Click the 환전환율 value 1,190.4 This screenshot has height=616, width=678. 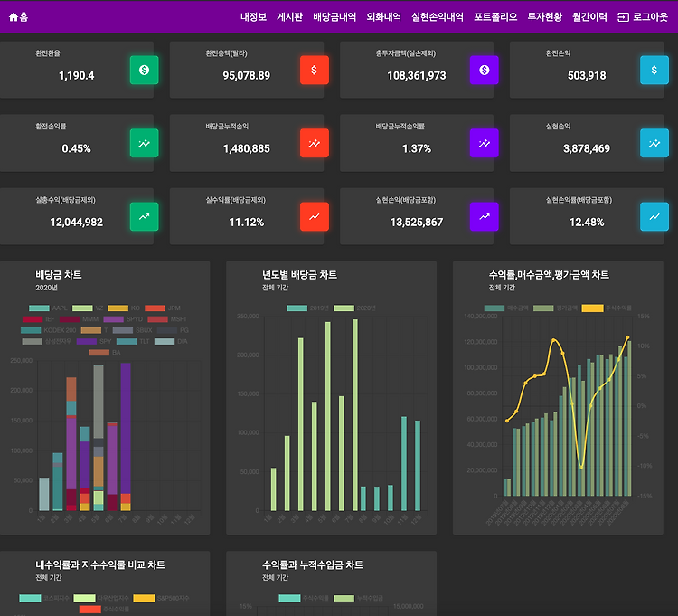[x=77, y=76]
